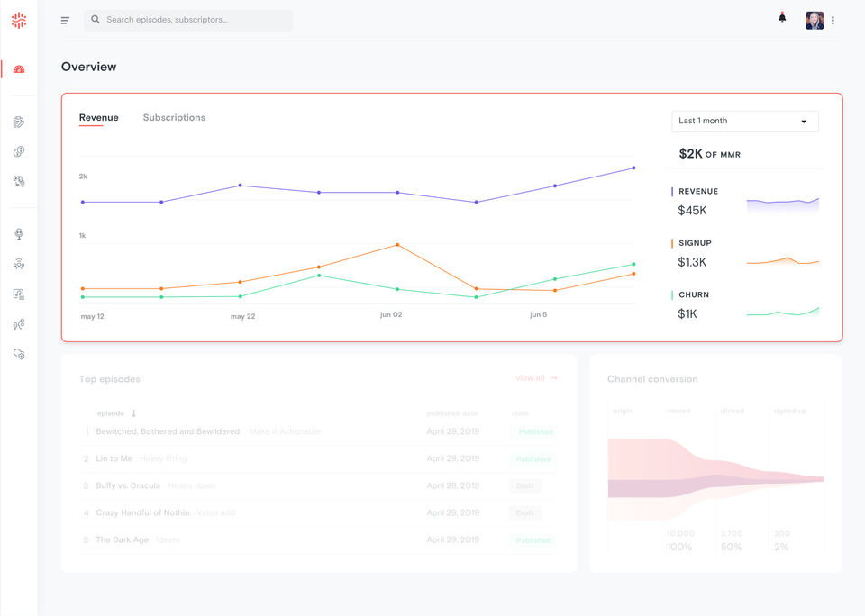Click the Revenue sparkline chart
This screenshot has width=865, height=616.
[783, 204]
